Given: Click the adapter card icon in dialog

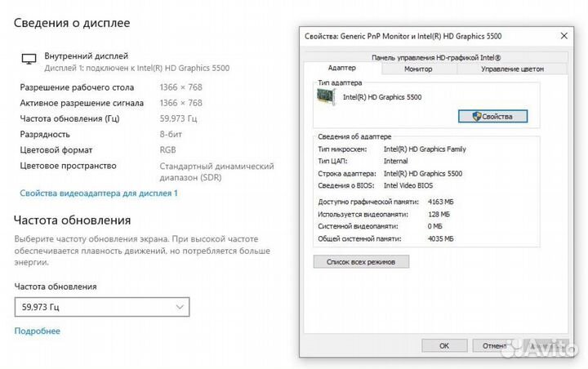Looking at the screenshot, I should pyautogui.click(x=326, y=97).
